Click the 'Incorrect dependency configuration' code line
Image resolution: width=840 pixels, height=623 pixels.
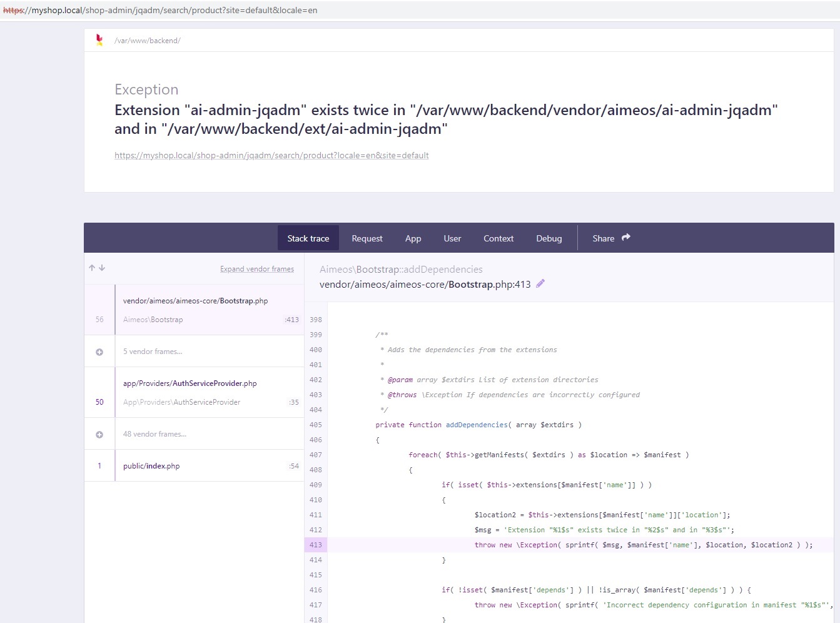(654, 605)
